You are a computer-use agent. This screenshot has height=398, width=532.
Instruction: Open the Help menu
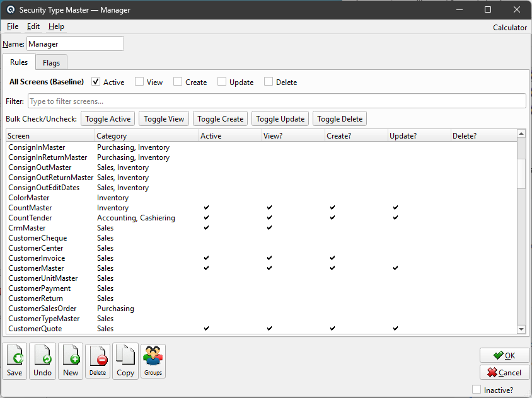click(56, 26)
